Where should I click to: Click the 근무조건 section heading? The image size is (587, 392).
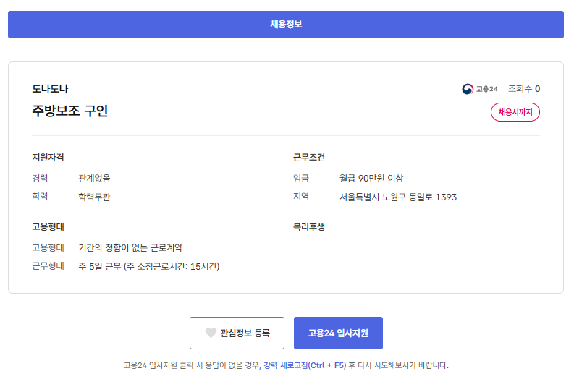click(x=309, y=157)
